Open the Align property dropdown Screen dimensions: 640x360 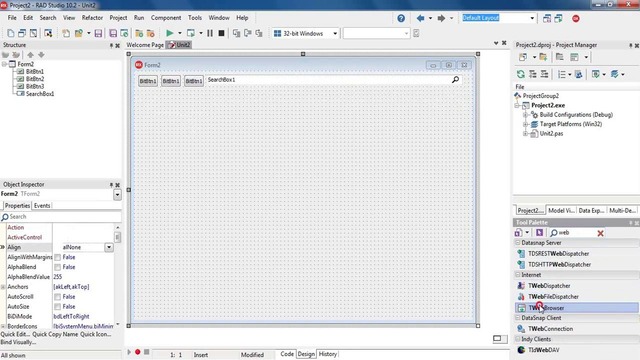click(109, 247)
